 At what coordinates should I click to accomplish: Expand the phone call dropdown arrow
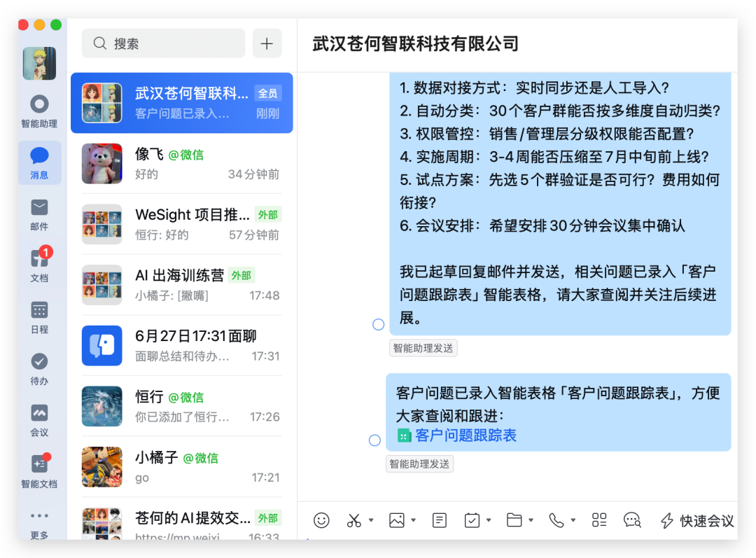coord(573,520)
